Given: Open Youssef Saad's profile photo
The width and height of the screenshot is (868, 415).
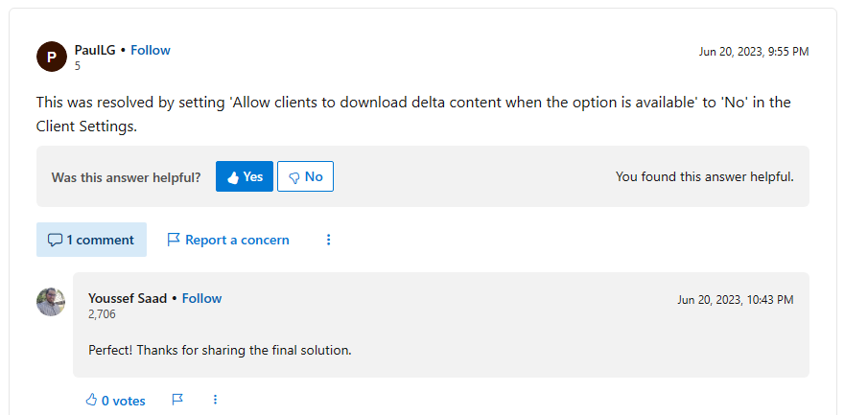Looking at the screenshot, I should point(51,302).
